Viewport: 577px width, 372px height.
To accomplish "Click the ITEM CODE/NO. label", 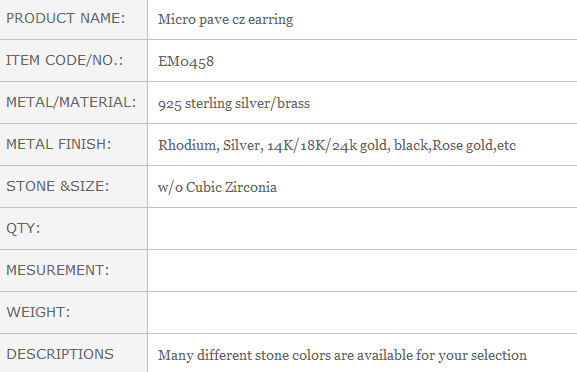I will [64, 60].
